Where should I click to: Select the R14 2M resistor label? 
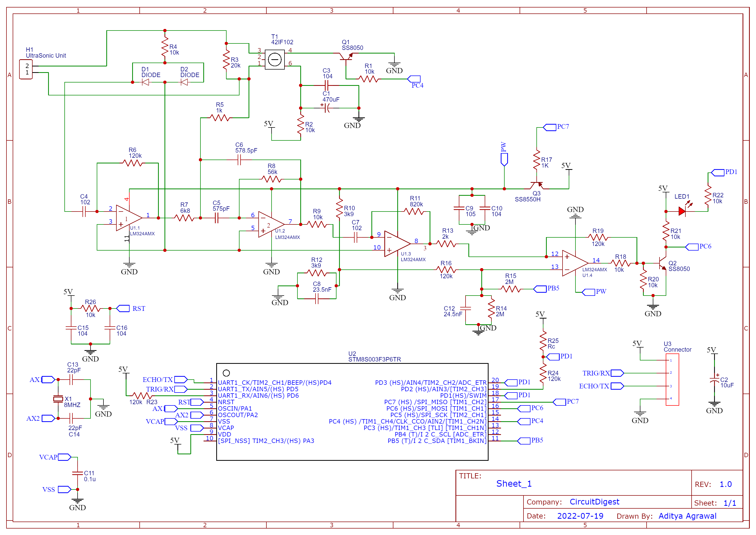501,311
